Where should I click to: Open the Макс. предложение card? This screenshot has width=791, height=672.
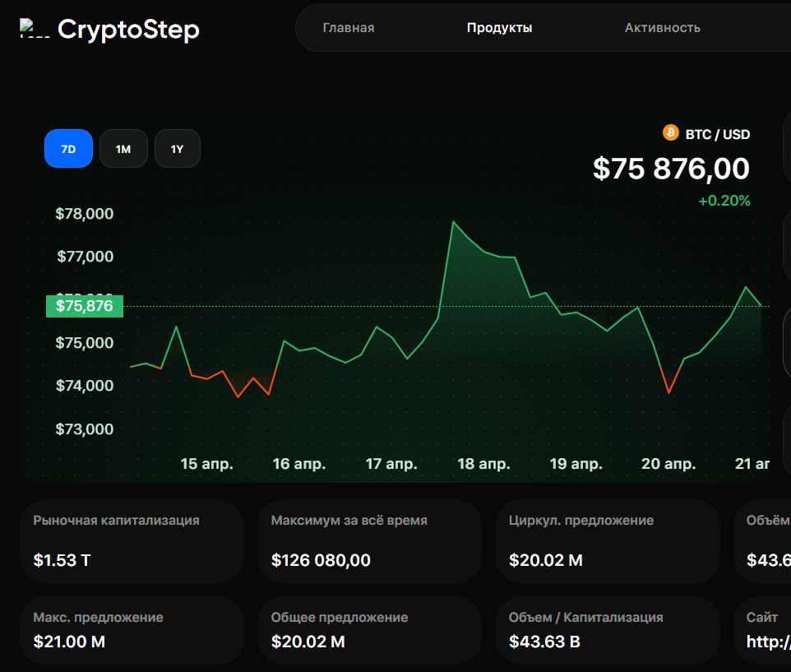coord(132,630)
